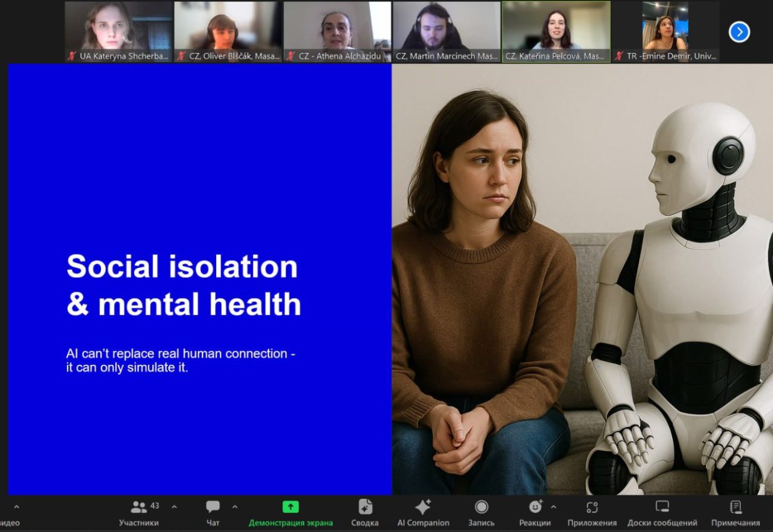This screenshot has width=773, height=532.
Task: Expand the arrow next to Чат
Action: pos(235,506)
